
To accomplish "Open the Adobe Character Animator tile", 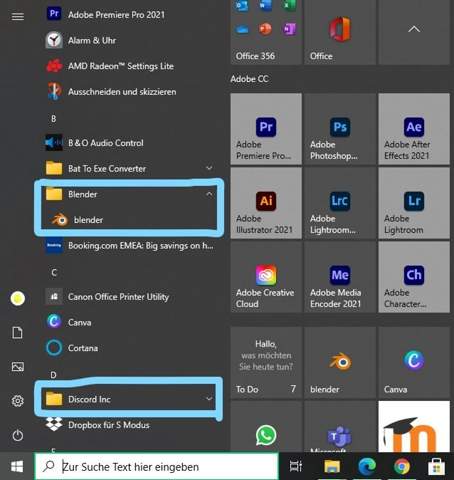I will tap(414, 277).
